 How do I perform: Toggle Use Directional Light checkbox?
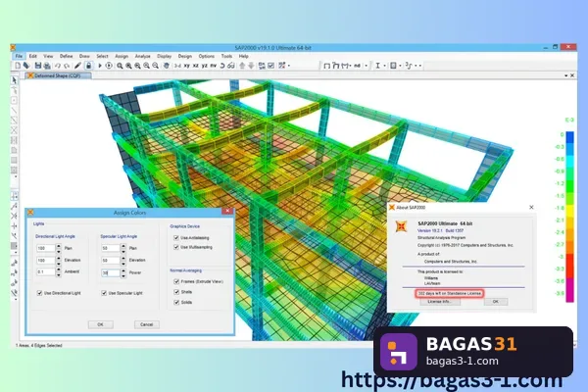39,293
